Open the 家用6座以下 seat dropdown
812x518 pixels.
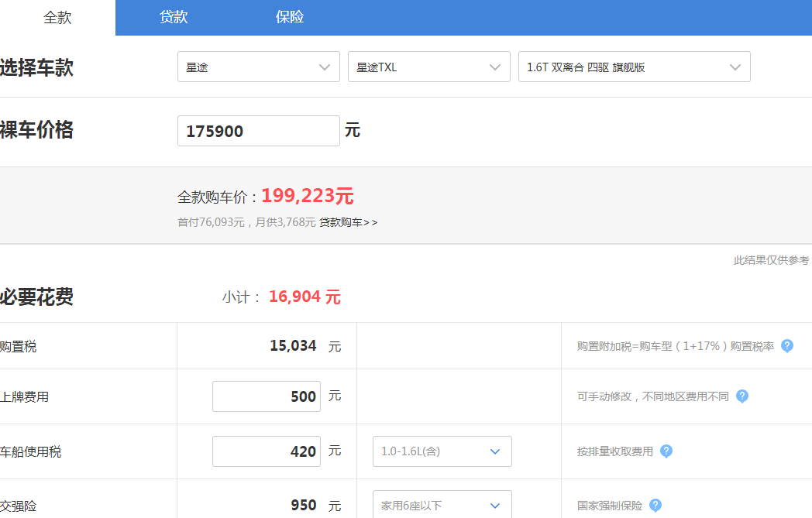click(442, 505)
